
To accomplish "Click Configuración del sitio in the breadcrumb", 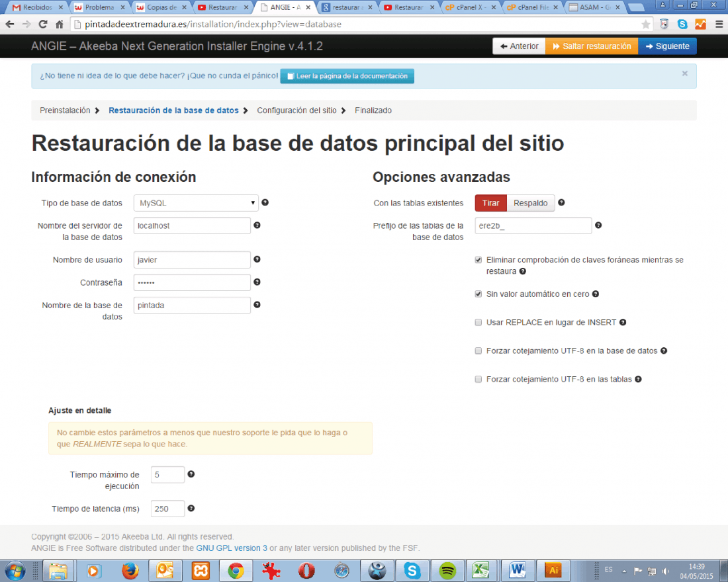I will 296,110.
